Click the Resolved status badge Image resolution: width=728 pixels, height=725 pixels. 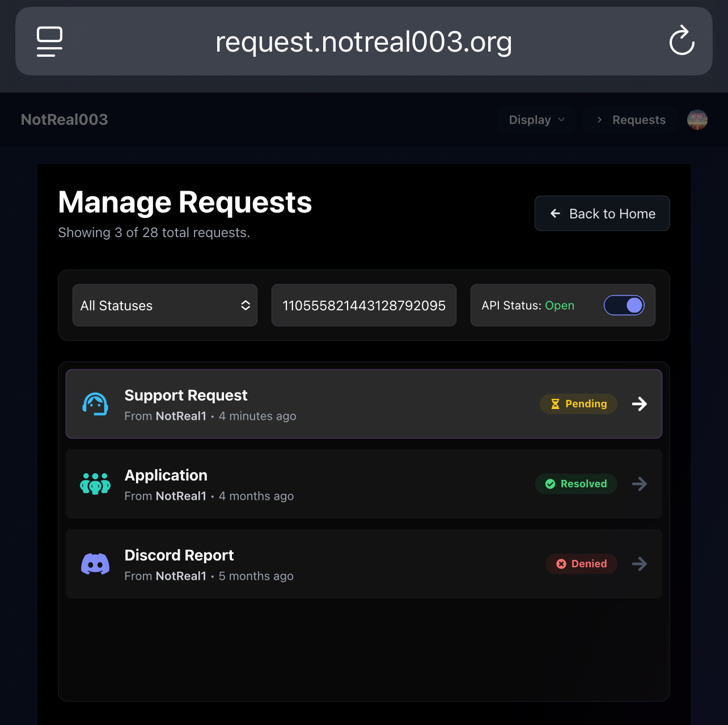click(576, 484)
